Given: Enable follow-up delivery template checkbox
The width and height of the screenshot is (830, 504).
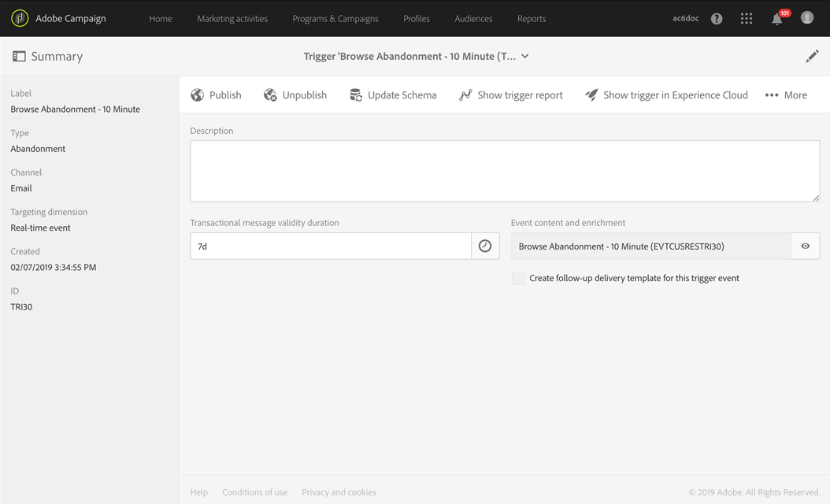Looking at the screenshot, I should [518, 278].
